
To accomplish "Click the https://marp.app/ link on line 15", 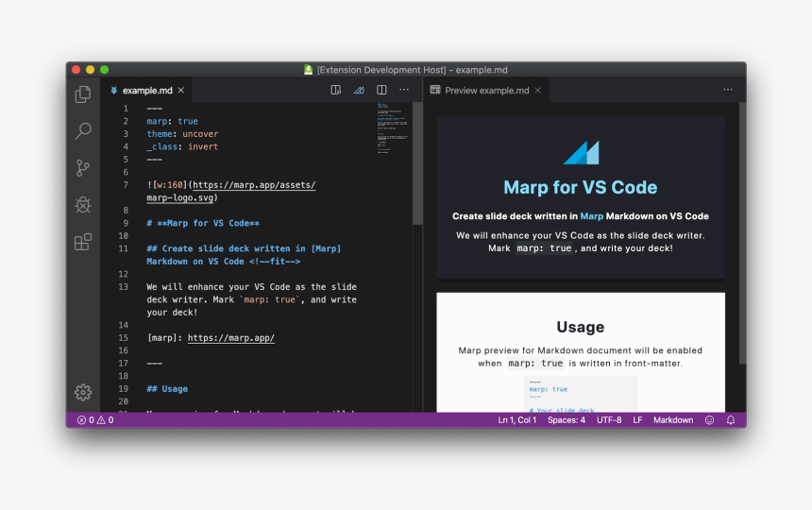I will [x=230, y=338].
